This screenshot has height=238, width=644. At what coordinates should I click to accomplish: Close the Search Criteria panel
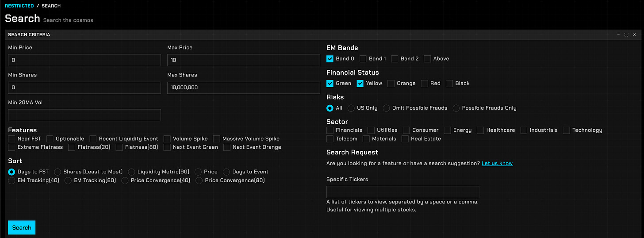[x=634, y=35]
